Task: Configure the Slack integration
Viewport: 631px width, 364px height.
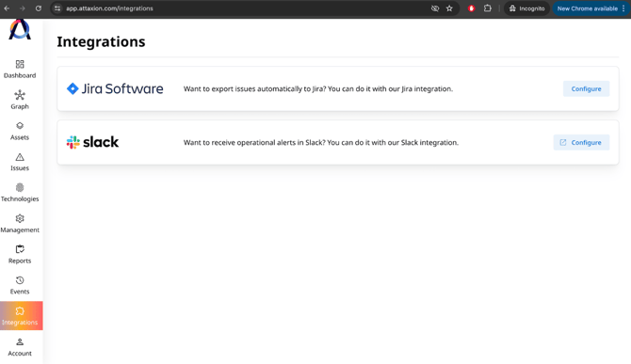Action: 581,142
